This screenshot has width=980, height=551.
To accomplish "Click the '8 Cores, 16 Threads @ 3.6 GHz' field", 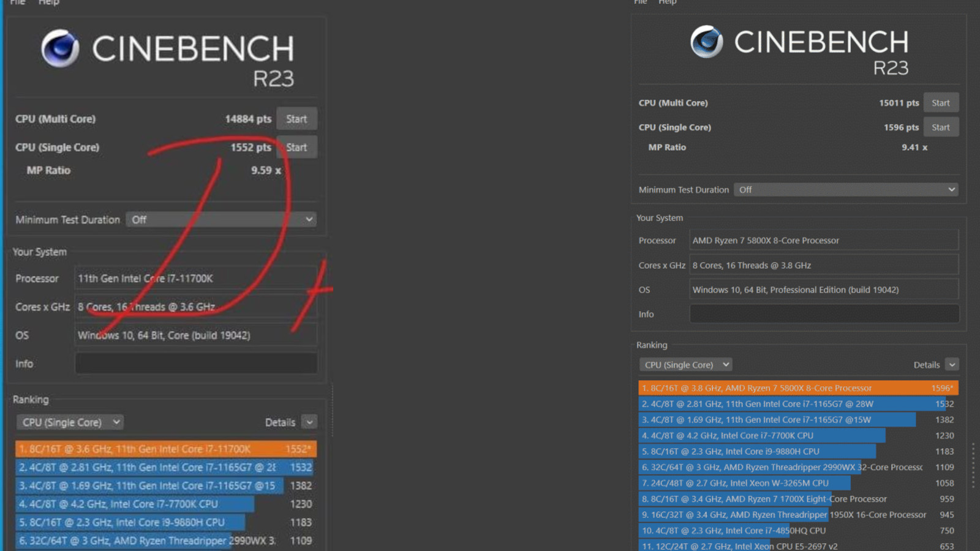I will (x=196, y=307).
